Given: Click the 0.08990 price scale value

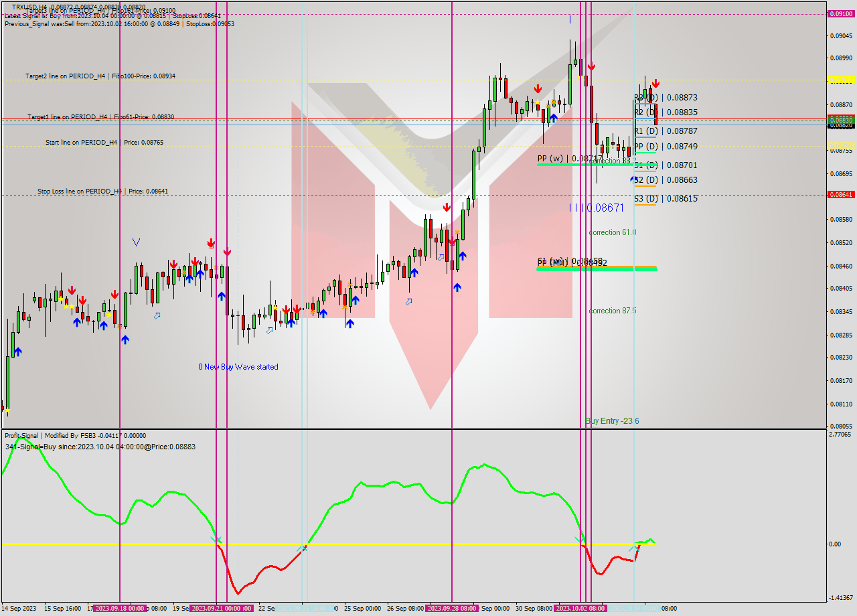Looking at the screenshot, I should pyautogui.click(x=841, y=58).
